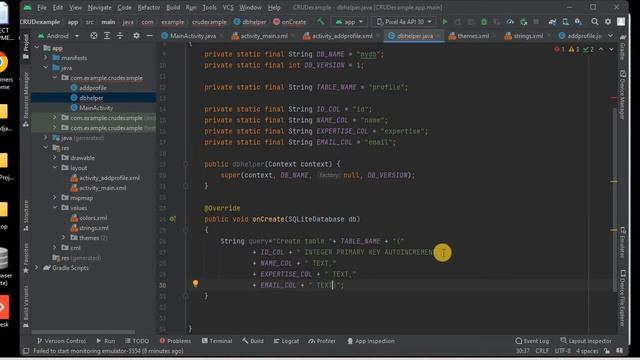Switch to themes.xml editor tab

[x=472, y=36]
